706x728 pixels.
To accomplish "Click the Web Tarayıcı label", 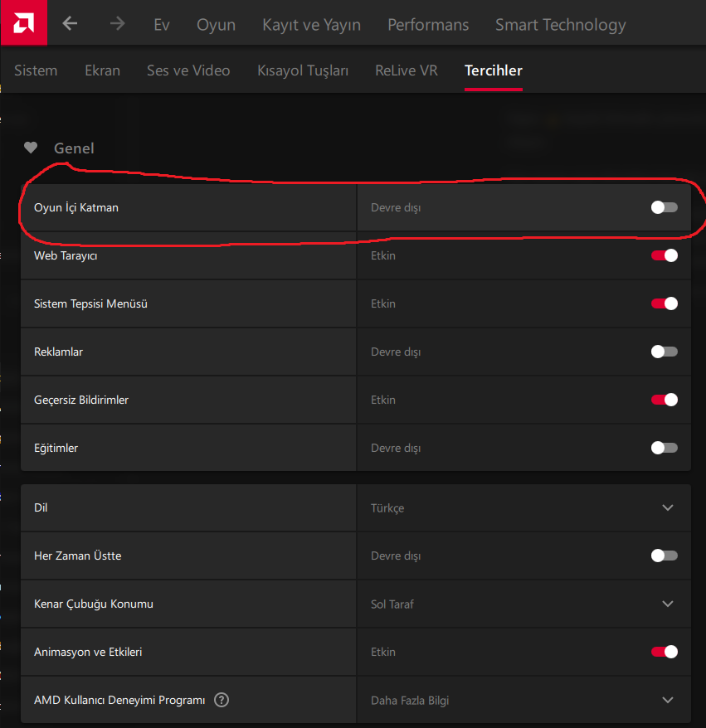I will point(66,255).
